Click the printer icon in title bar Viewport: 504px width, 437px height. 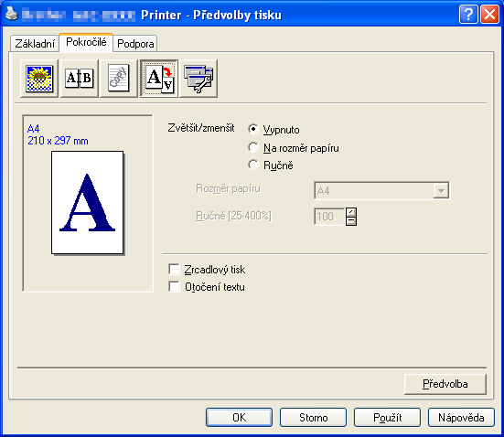tap(12, 15)
